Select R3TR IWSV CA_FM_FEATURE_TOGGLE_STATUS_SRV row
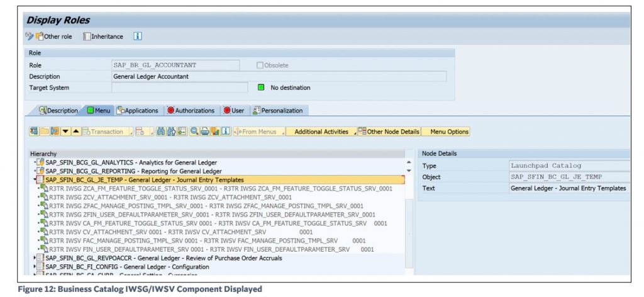The width and height of the screenshot is (644, 297). 218,223
